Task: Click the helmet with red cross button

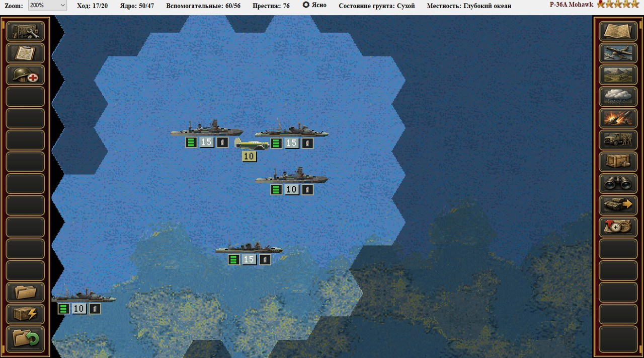Action: pos(25,75)
